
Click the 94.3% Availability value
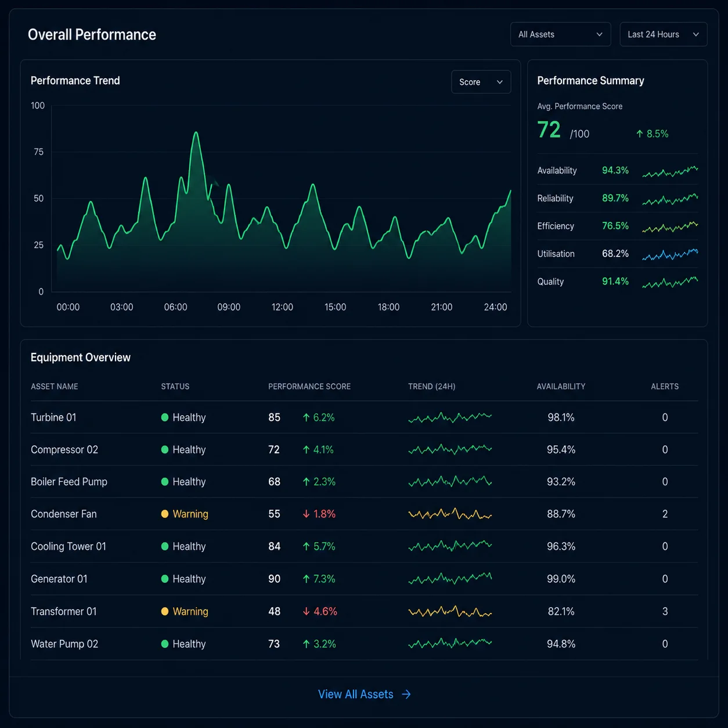(x=615, y=170)
